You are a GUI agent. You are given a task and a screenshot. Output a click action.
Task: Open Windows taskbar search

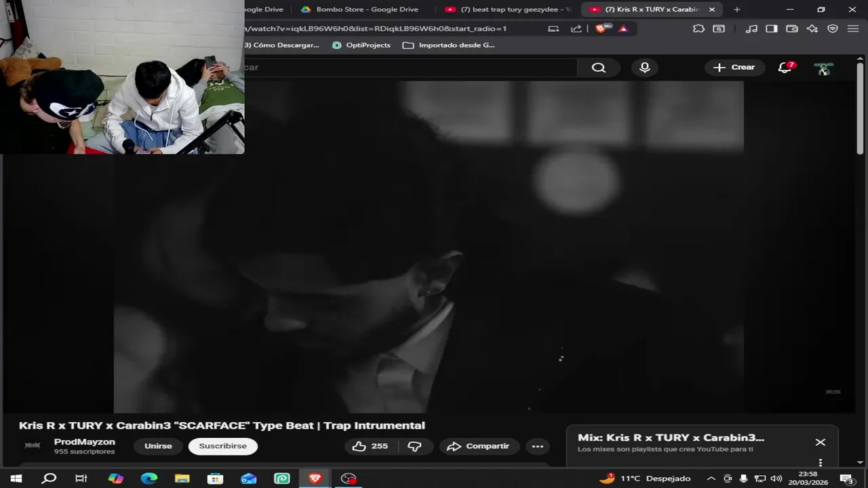pyautogui.click(x=49, y=479)
